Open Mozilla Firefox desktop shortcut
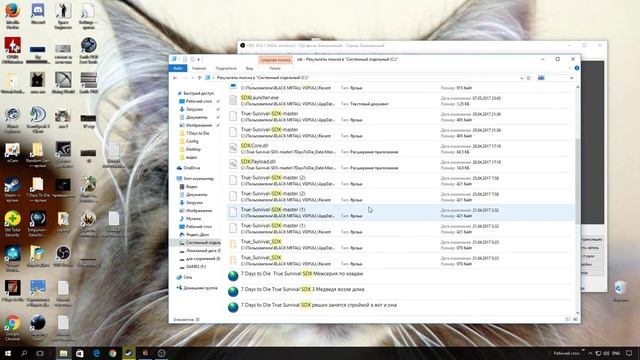This screenshot has width=640, height=360. click(x=13, y=16)
